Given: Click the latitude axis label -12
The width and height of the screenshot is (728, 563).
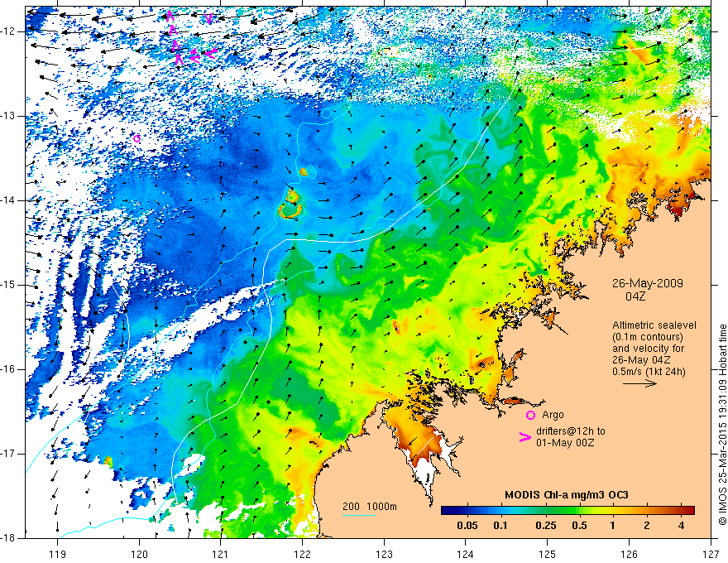Looking at the screenshot, I should (8, 31).
